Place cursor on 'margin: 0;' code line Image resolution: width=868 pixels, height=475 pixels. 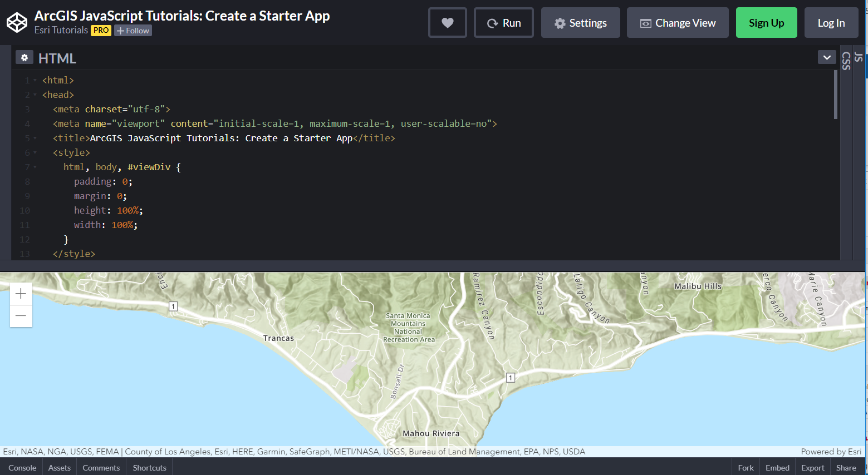click(100, 196)
